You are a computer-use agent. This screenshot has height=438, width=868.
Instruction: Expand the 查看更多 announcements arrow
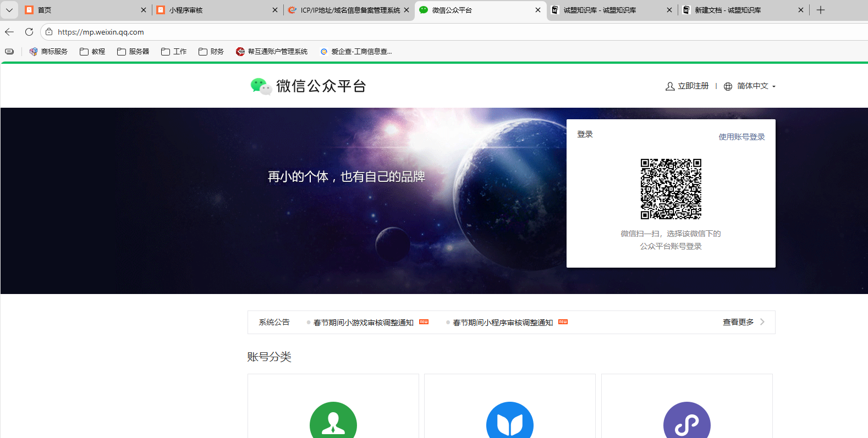pyautogui.click(x=762, y=322)
